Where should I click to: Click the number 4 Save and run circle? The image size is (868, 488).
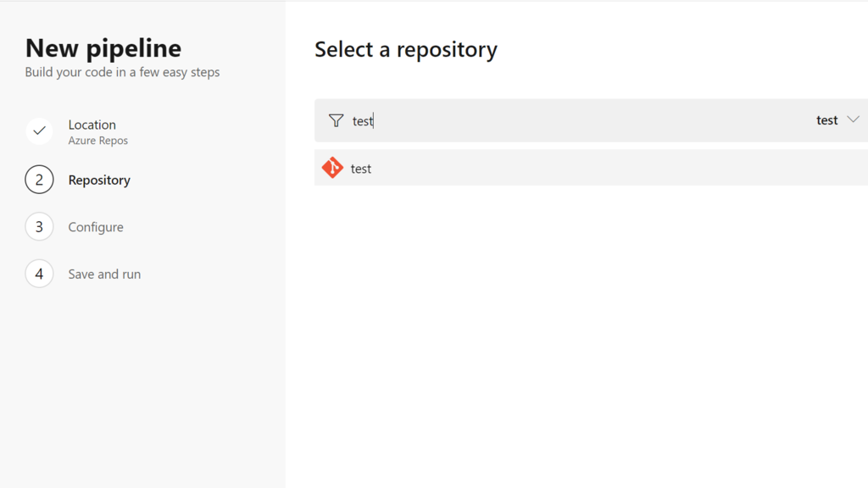coord(39,274)
